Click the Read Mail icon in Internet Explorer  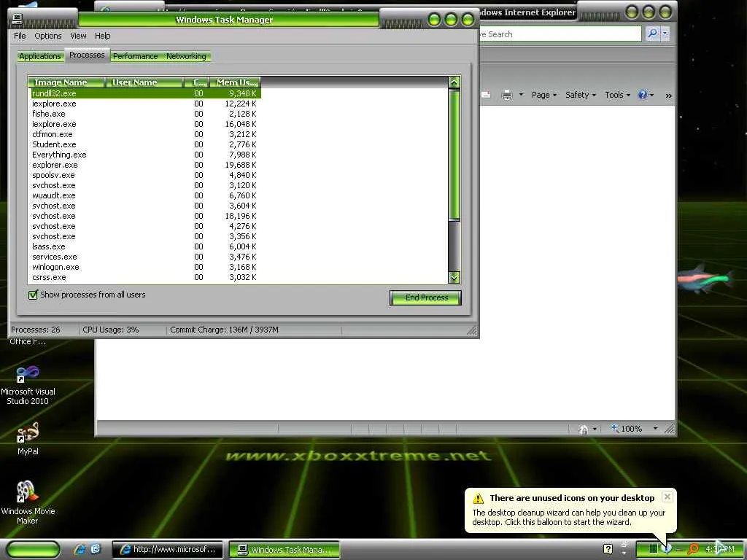pos(486,95)
